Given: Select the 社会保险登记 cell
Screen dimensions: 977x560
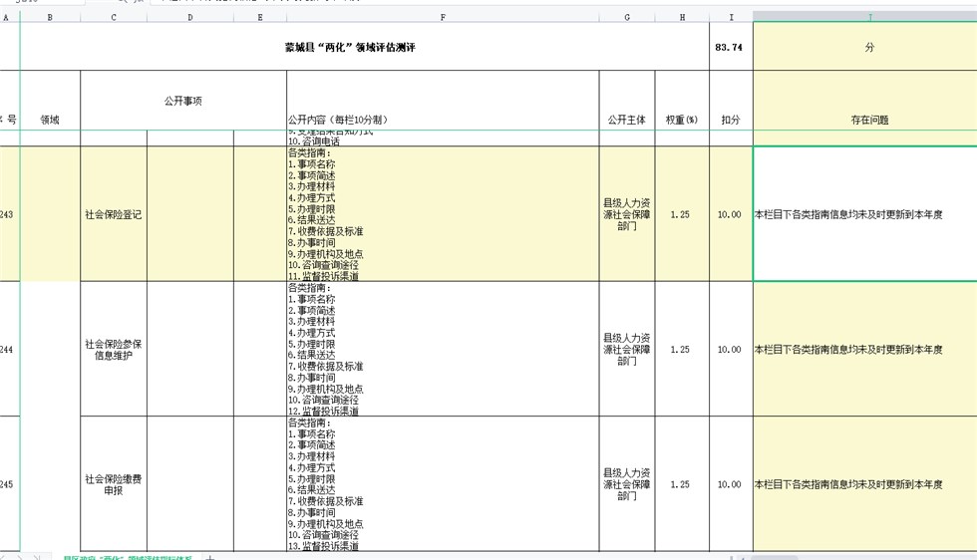Looking at the screenshot, I should (x=114, y=214).
